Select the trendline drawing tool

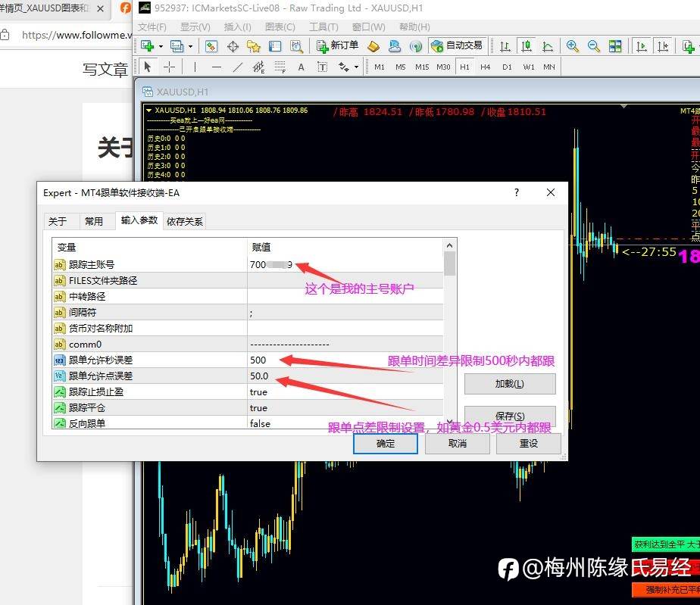click(238, 67)
